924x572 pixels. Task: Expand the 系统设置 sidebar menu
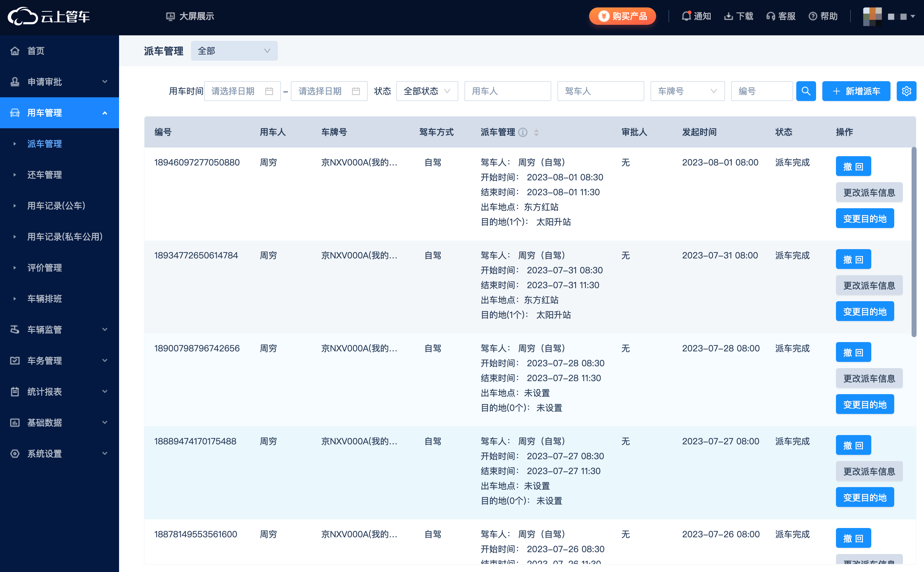coord(60,454)
